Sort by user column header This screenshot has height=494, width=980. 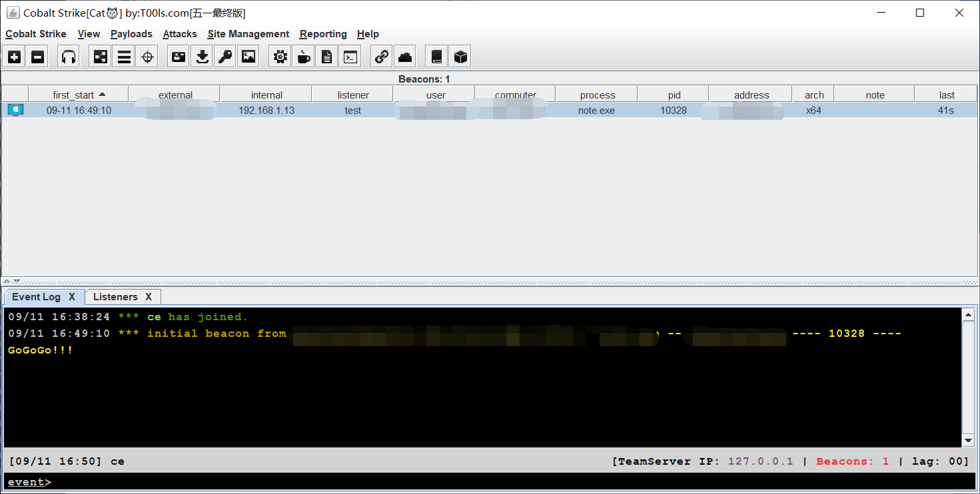434,95
